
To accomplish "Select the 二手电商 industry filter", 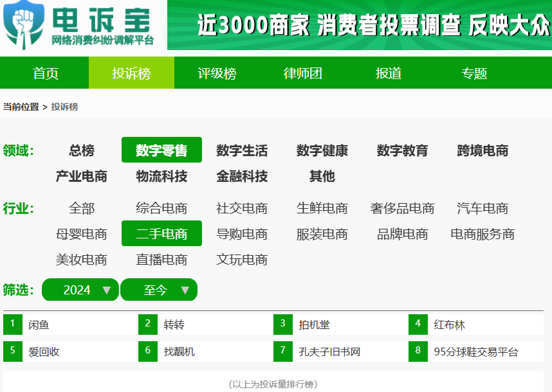I will click(x=161, y=234).
